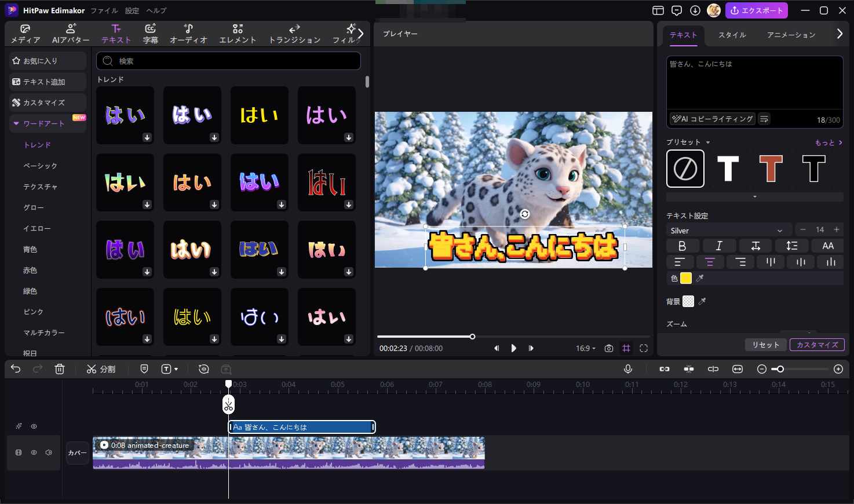
Task: Select グロー word art subcategory
Action: point(34,207)
